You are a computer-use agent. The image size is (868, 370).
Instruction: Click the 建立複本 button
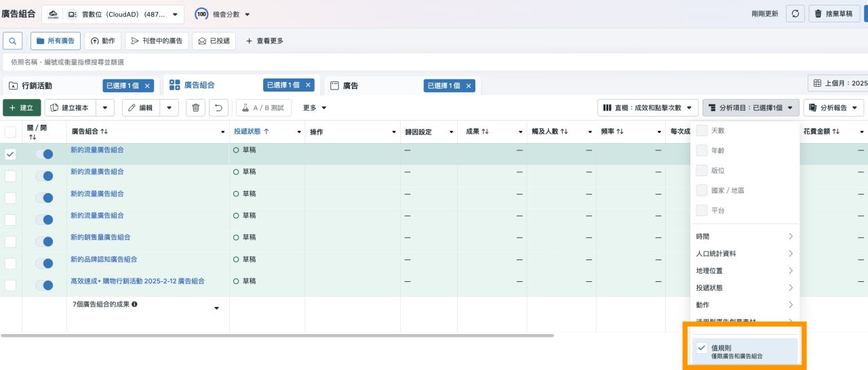[71, 108]
